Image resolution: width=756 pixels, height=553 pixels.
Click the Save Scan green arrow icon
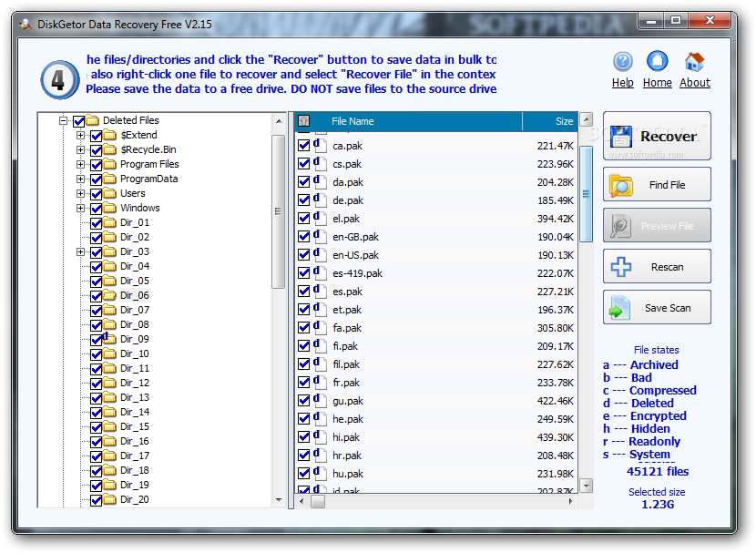[619, 308]
